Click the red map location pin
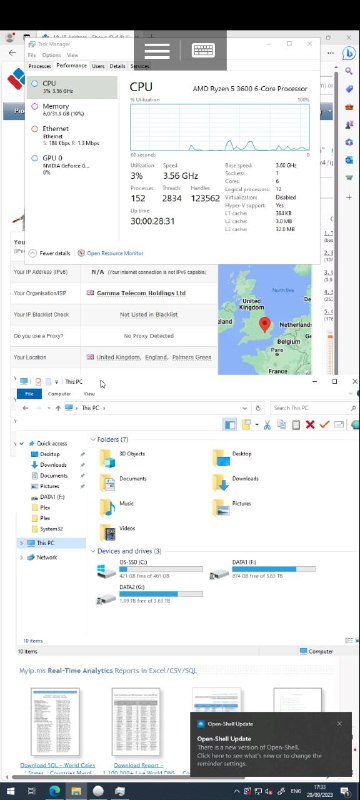The height and width of the screenshot is (800, 360). 264,324
